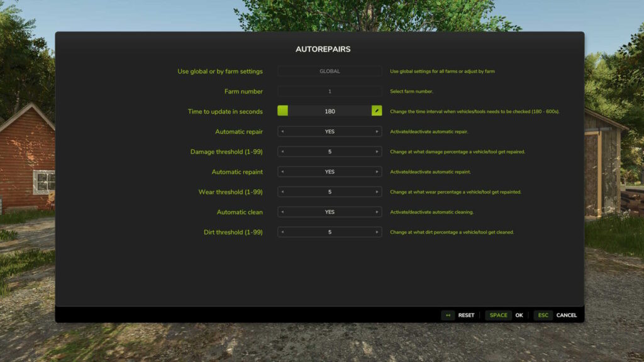Increase Dirt threshold with right arrow

click(377, 232)
